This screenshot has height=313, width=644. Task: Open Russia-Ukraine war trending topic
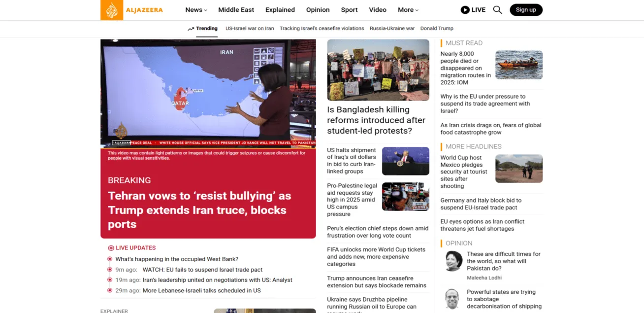[x=392, y=29]
